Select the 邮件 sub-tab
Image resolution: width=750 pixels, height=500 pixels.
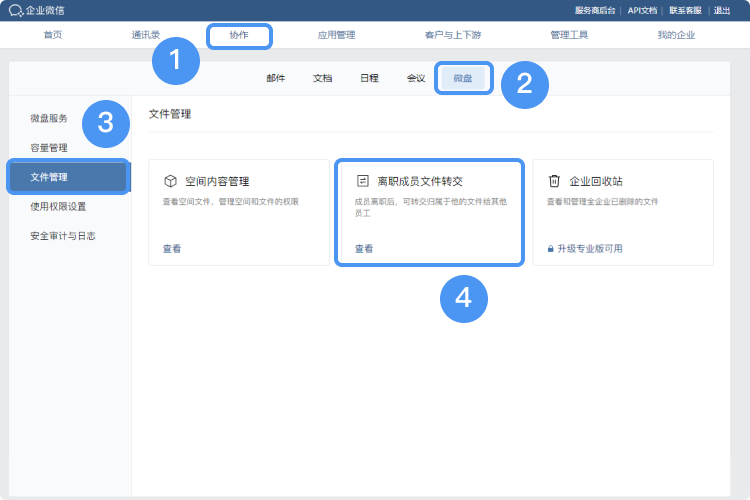(276, 78)
